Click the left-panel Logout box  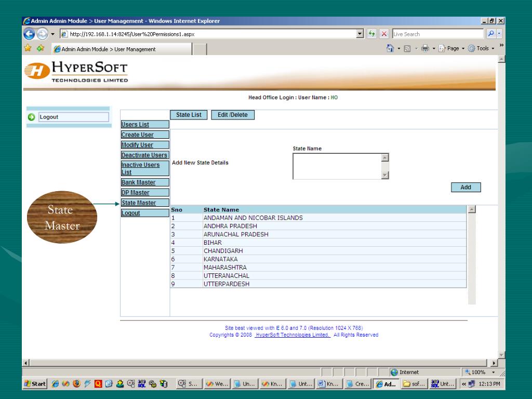(74, 117)
